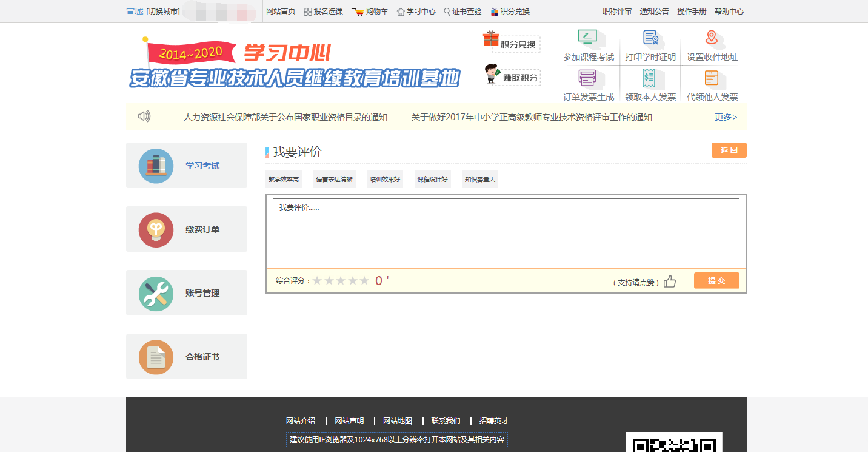Click the 参加课程考试 monitor icon
Viewport: 868px width, 452px height.
(588, 38)
